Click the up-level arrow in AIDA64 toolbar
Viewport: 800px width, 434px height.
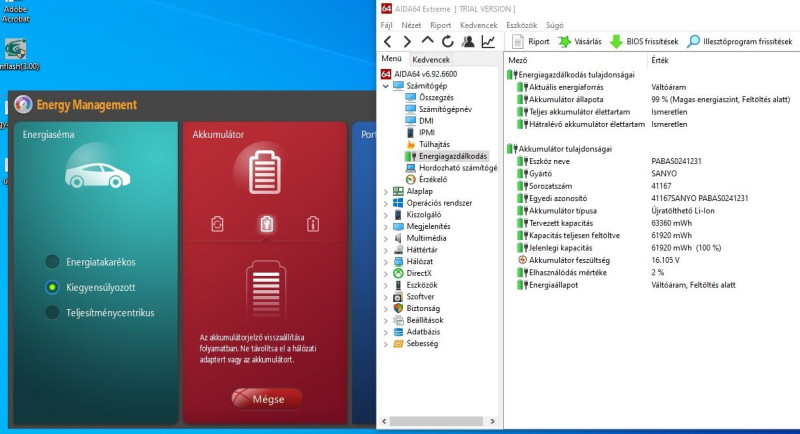pos(428,41)
